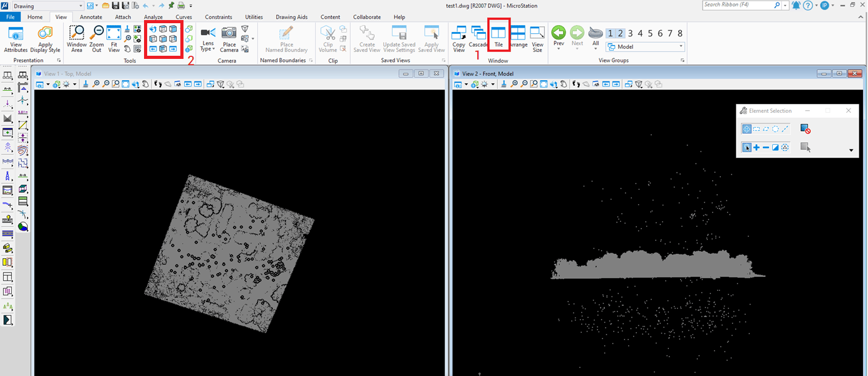
Task: Click the Tile windows icon
Action: click(499, 36)
